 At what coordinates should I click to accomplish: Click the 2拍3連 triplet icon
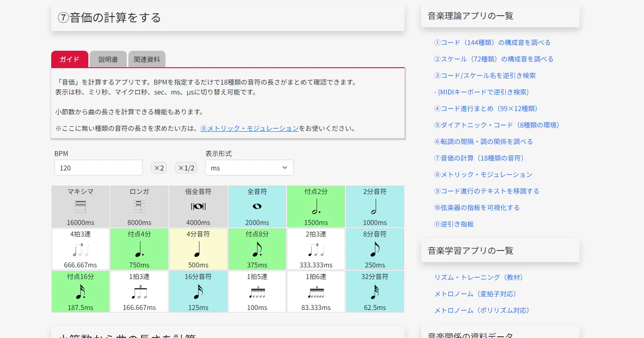point(316,250)
